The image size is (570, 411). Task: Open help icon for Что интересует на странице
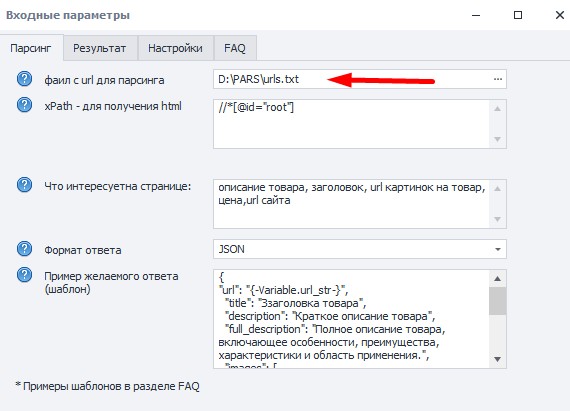coord(24,185)
